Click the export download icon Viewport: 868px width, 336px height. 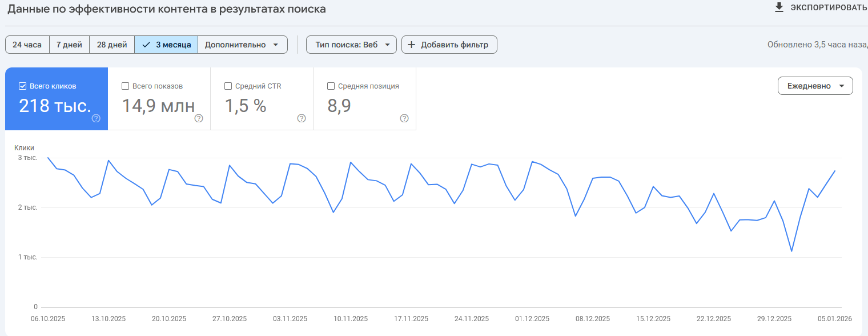coord(778,7)
